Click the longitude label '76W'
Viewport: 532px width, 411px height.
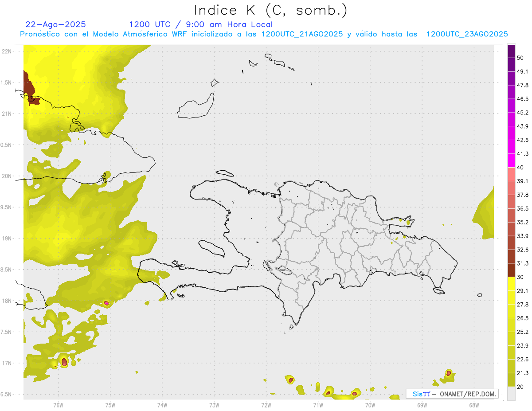(58, 405)
